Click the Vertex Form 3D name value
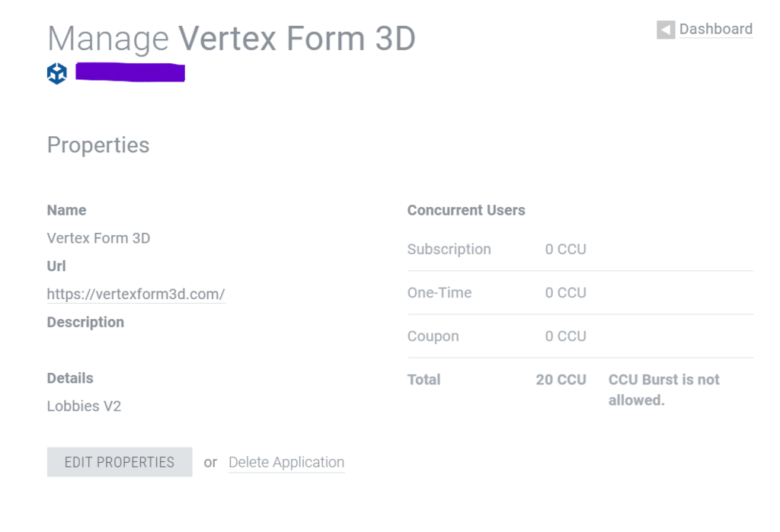 pos(98,238)
